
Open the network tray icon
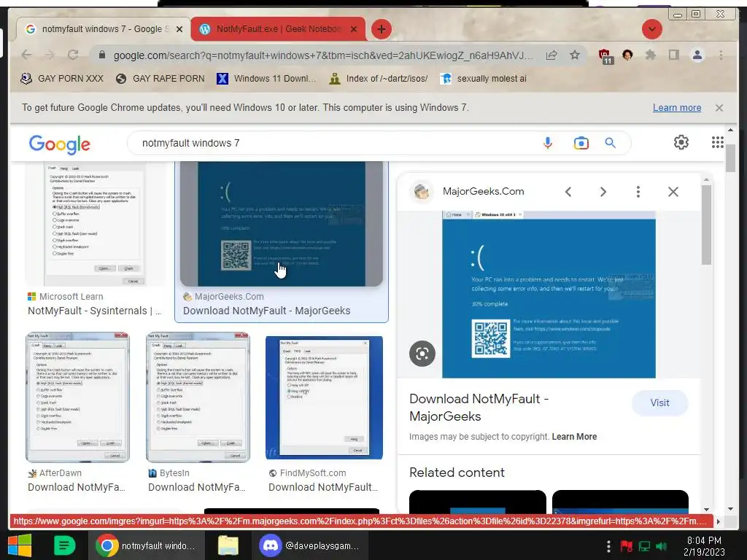pos(644,546)
